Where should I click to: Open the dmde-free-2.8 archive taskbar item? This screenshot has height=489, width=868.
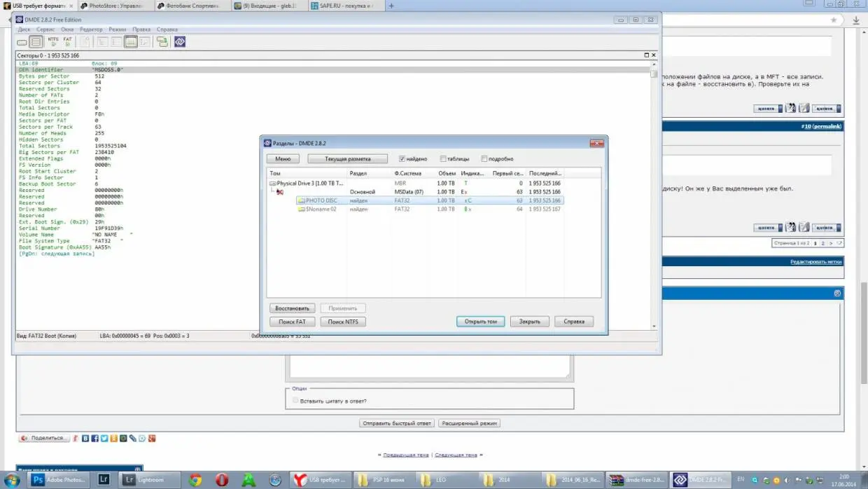[637, 480]
